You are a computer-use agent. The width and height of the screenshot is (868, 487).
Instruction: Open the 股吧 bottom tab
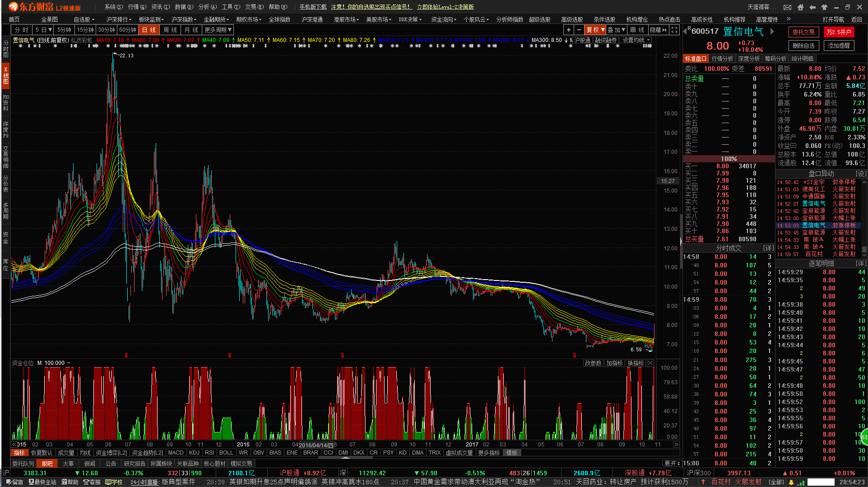pyautogui.click(x=47, y=464)
